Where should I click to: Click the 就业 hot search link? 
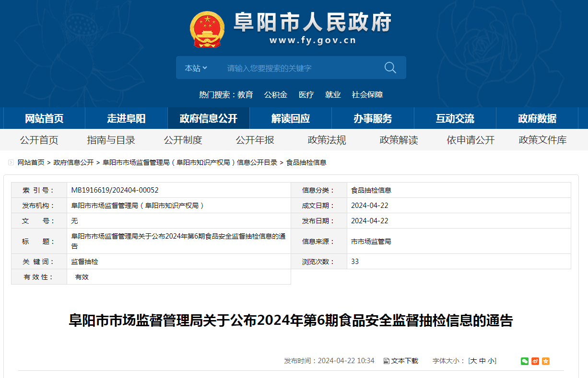point(333,95)
